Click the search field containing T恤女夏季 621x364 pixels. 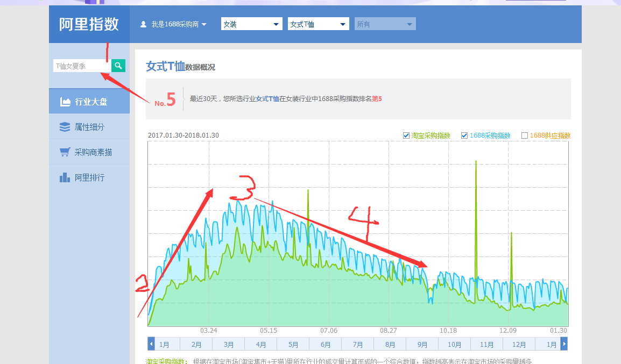point(82,66)
